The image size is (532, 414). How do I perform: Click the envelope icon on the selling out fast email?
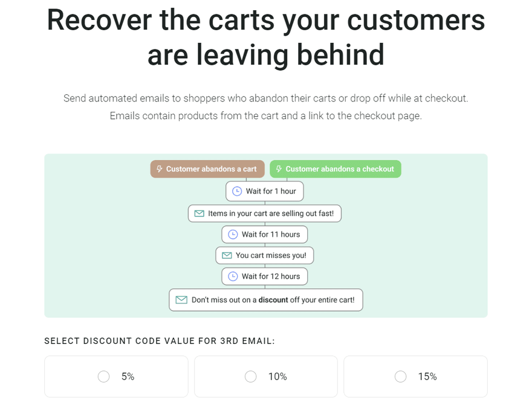(199, 213)
